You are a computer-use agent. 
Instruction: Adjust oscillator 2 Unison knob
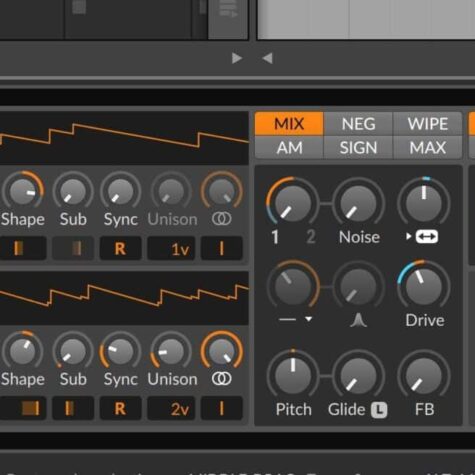(x=171, y=351)
